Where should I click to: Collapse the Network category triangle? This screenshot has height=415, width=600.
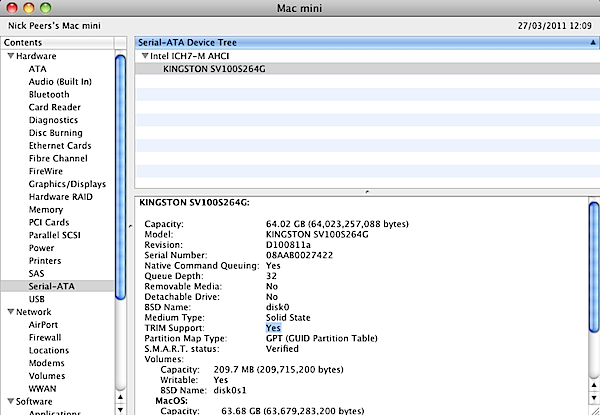[11, 312]
